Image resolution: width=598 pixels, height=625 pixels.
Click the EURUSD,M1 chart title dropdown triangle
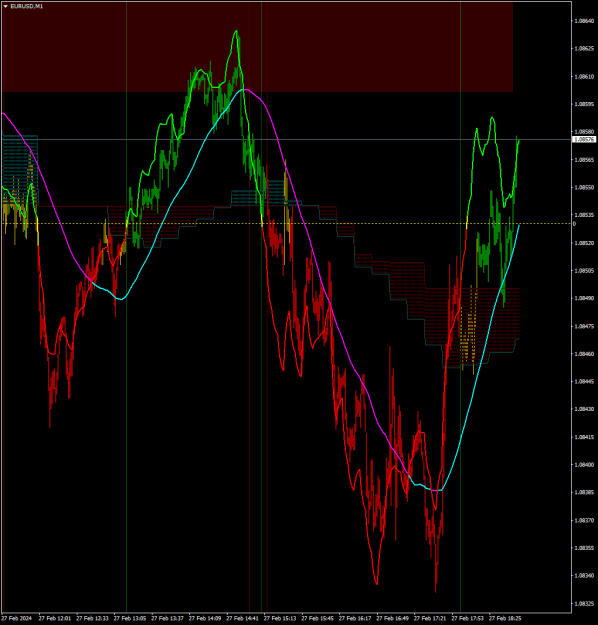pos(6,6)
